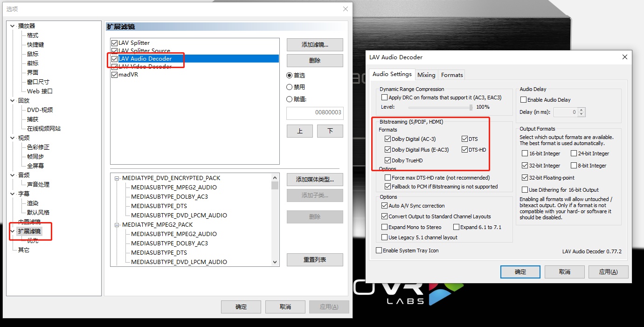Select the 禁用 radio option

click(289, 87)
